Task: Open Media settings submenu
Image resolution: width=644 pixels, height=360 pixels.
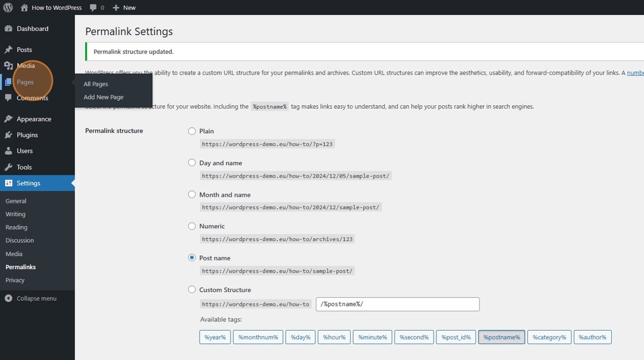Action: pos(14,254)
